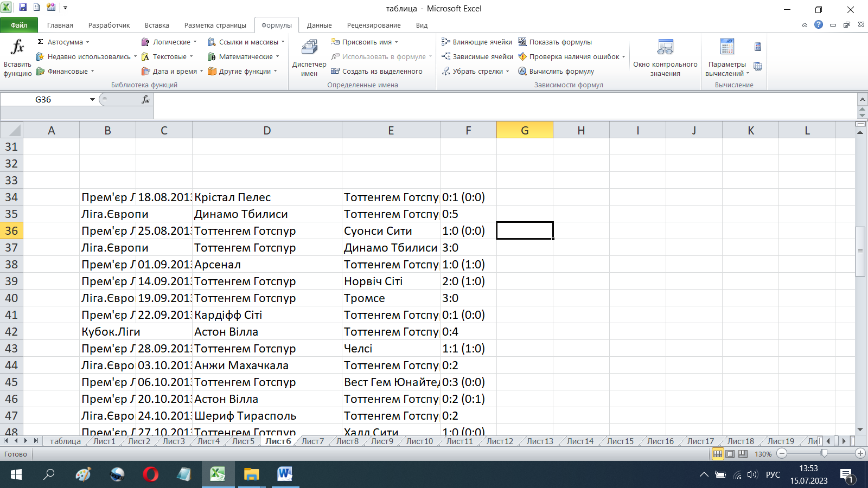Screen dimensions: 868x488
Task: Toggle Show Formulas (Показать формулы)
Action: pyautogui.click(x=555, y=42)
